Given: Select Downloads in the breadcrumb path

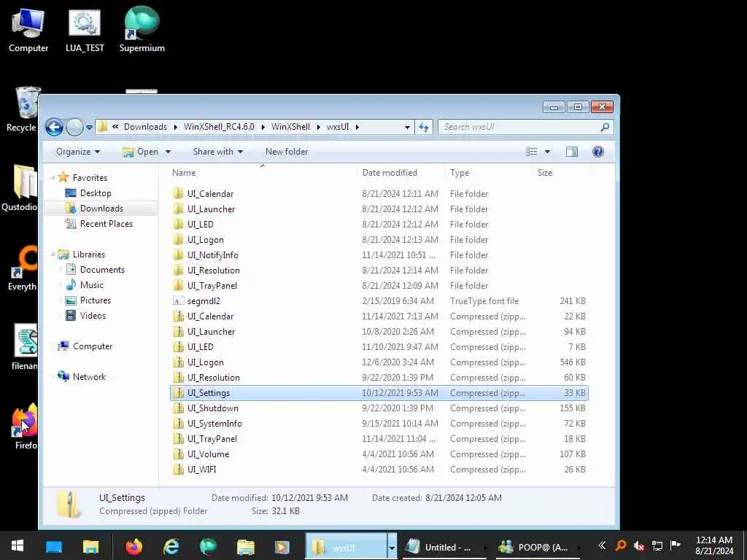Looking at the screenshot, I should (x=145, y=127).
